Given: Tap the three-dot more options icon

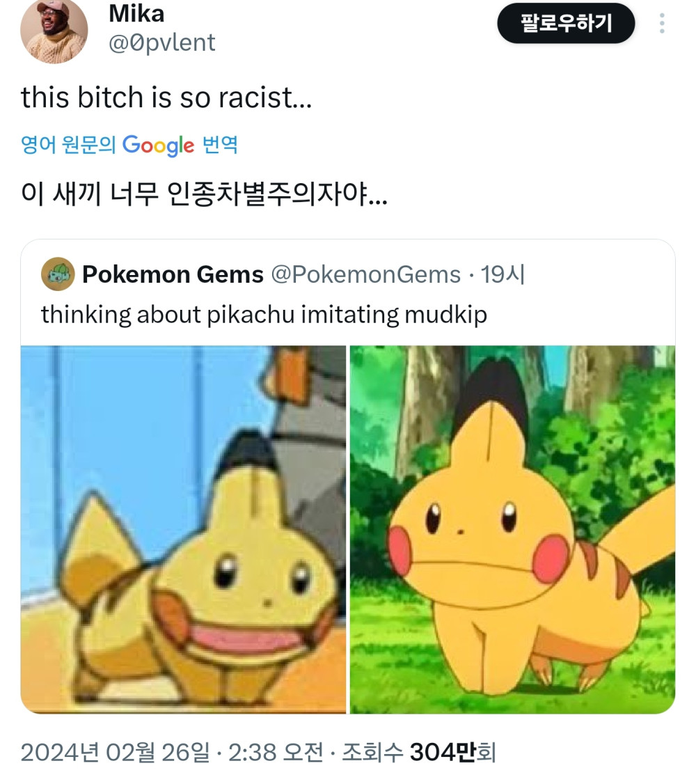Looking at the screenshot, I should [662, 24].
